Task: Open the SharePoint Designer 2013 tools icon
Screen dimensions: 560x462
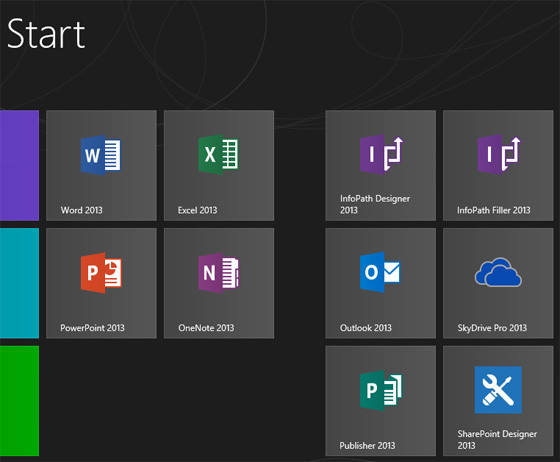Action: click(x=498, y=390)
